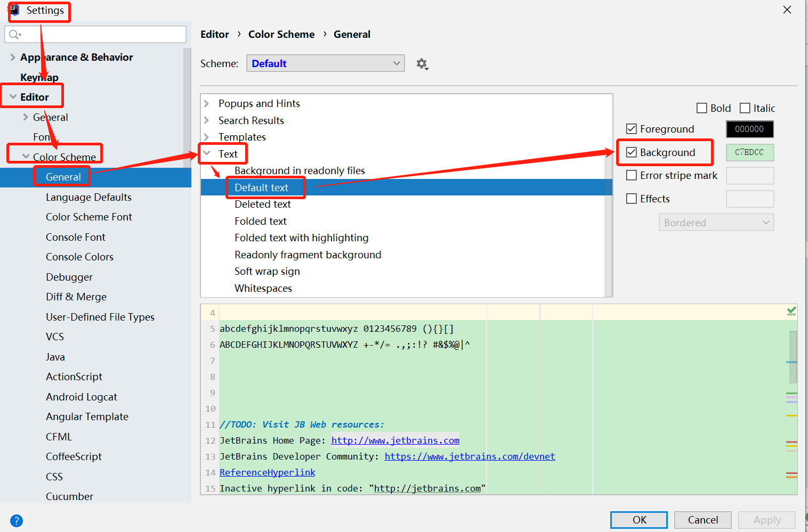Click the Color Scheme breadcrumb

pos(281,34)
